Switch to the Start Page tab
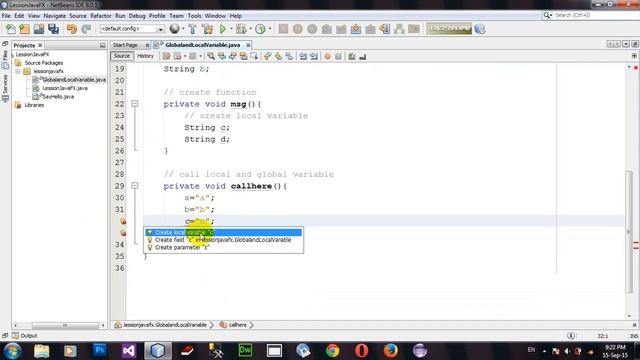The image size is (640, 360). coord(125,45)
